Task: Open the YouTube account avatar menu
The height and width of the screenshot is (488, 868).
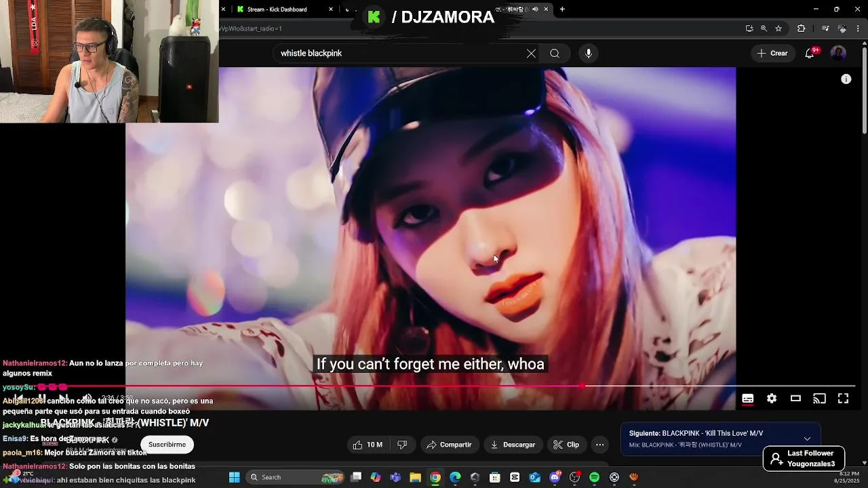Action: pyautogui.click(x=838, y=54)
